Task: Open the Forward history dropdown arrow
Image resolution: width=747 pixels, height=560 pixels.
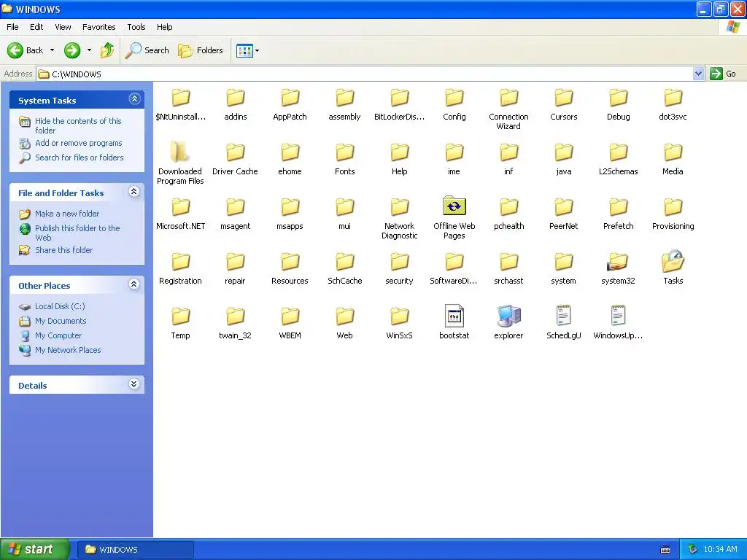Action: pos(89,50)
